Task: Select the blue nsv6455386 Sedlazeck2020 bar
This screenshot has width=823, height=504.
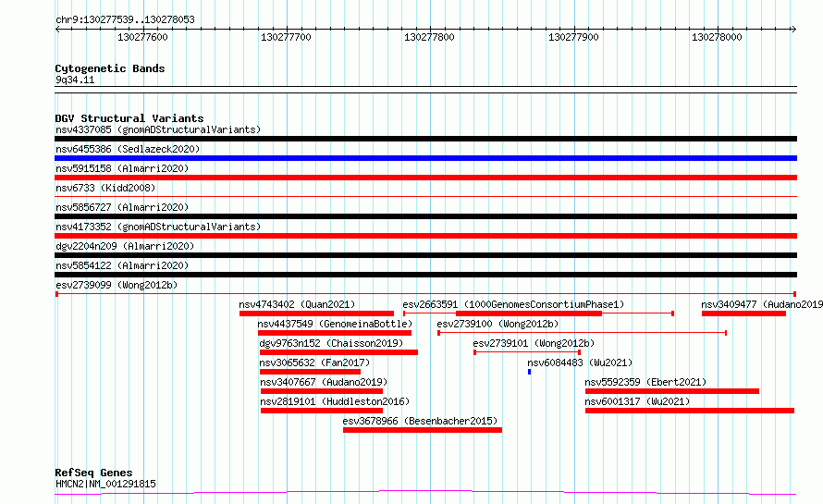Action: [x=425, y=158]
